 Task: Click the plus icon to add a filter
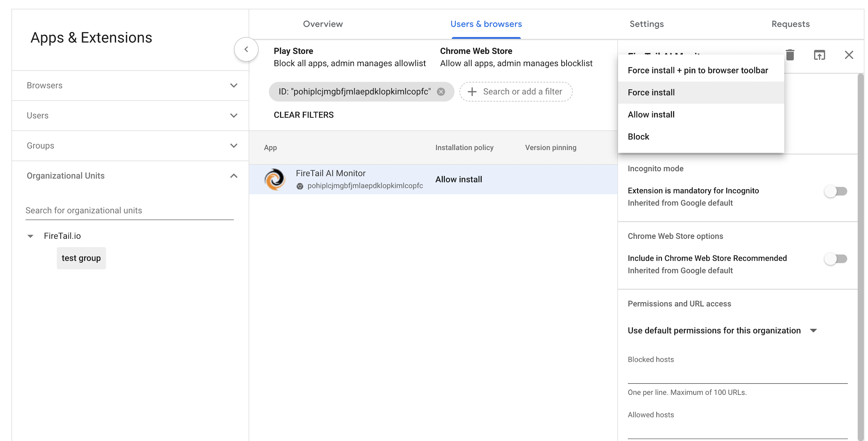472,92
